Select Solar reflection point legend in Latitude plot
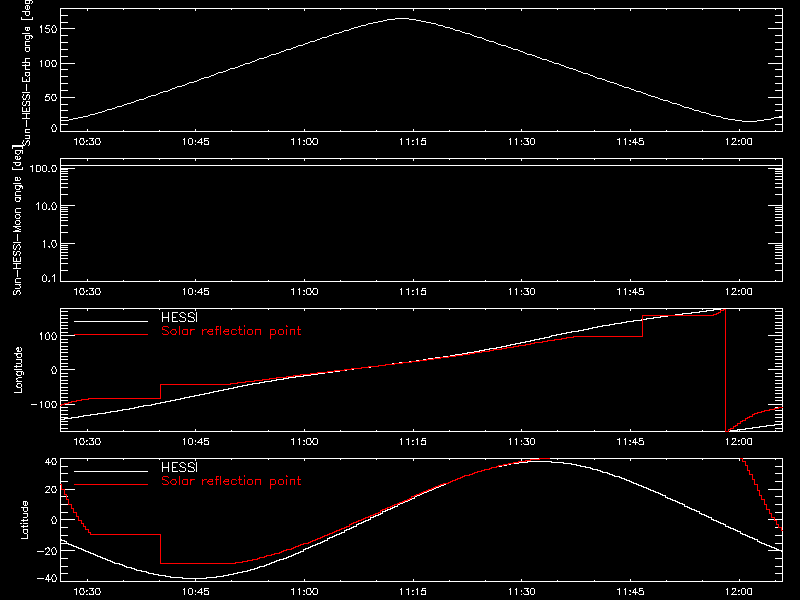 [x=231, y=481]
